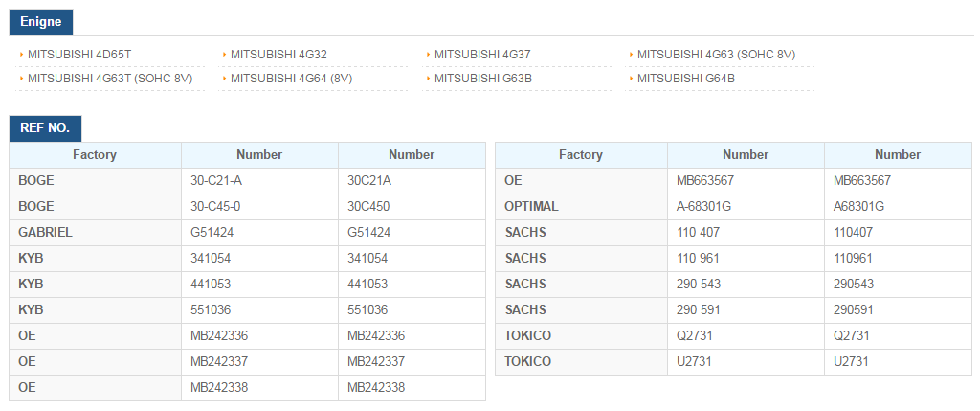The height and width of the screenshot is (411, 980).
Task: Select the Enigne section tab
Action: click(x=40, y=22)
